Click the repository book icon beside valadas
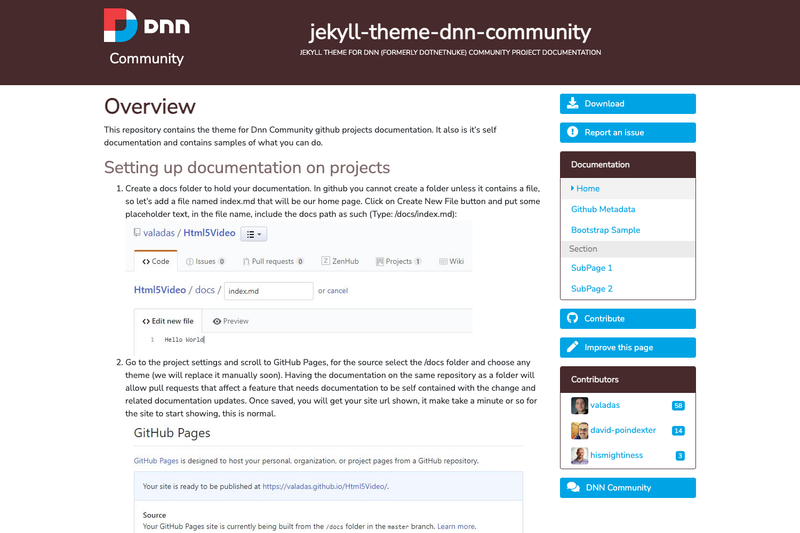The image size is (800, 533). pyautogui.click(x=137, y=233)
